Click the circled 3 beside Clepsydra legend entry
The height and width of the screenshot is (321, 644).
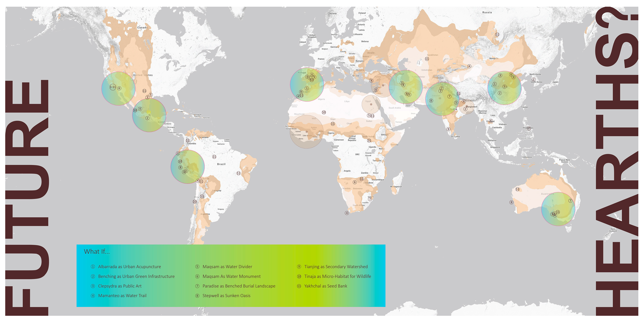[x=93, y=286]
